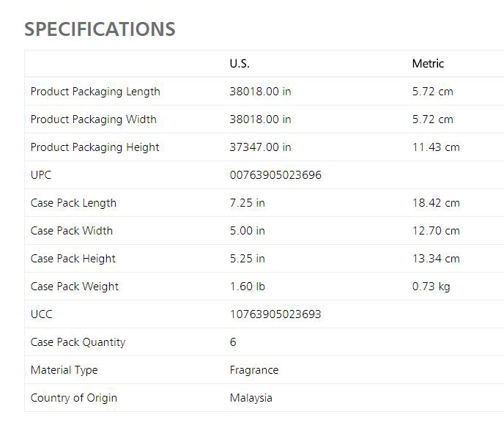504x439 pixels.
Task: Click the Case Pack Height label
Action: pos(73,259)
